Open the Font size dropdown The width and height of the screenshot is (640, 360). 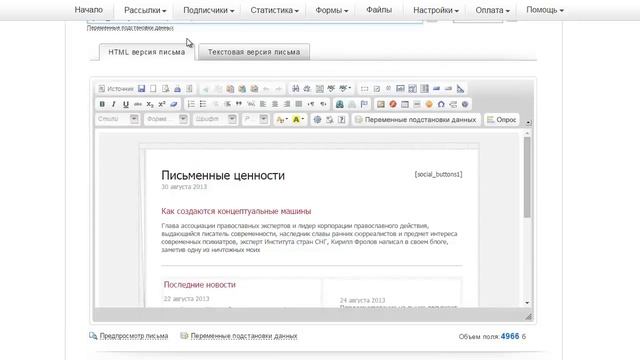click(256, 119)
